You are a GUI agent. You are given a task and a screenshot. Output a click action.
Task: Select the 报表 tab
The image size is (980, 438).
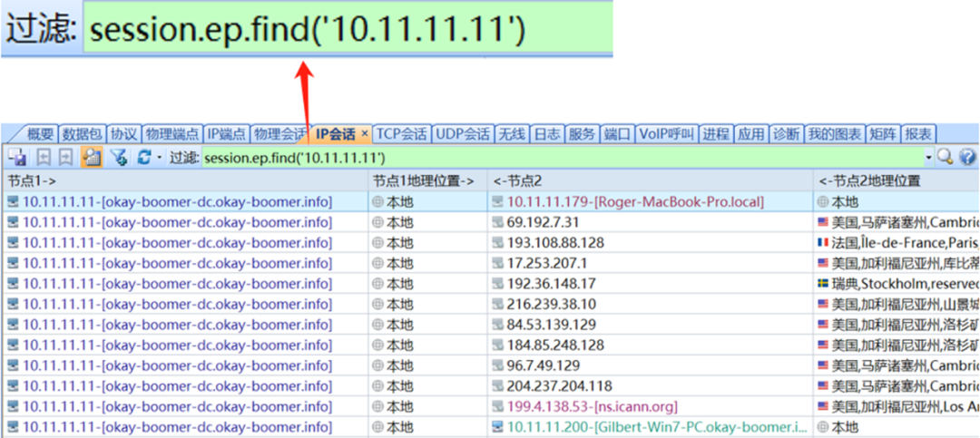pos(918,133)
